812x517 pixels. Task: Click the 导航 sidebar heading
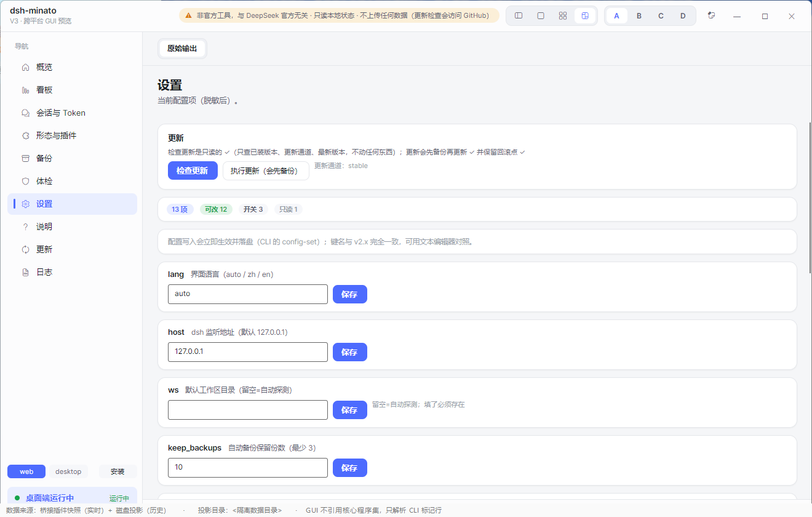[22, 46]
